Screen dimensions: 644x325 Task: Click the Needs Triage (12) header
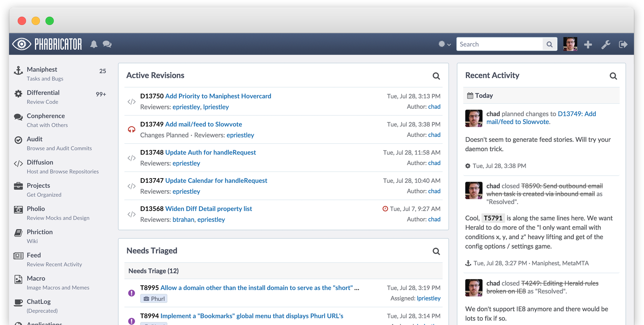pyautogui.click(x=283, y=271)
